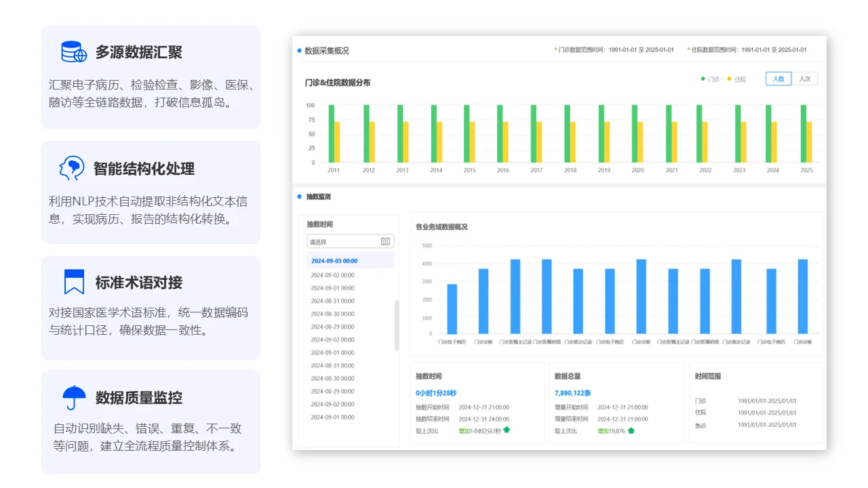
Task: Click the 数据采集概况 section title
Action: tap(327, 51)
